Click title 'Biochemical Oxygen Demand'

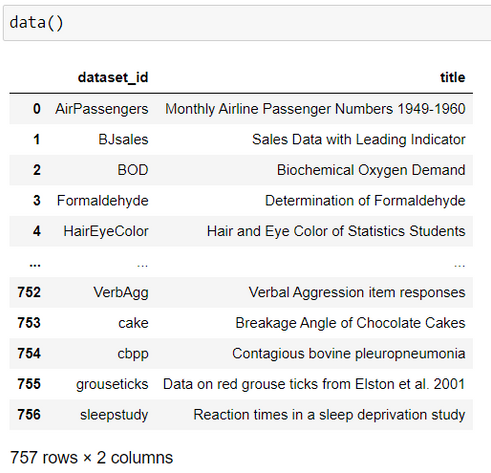tap(371, 170)
